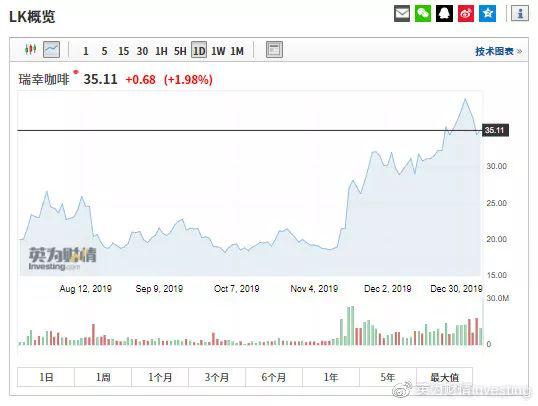
Task: Open the download icon at top right
Action: (520, 14)
